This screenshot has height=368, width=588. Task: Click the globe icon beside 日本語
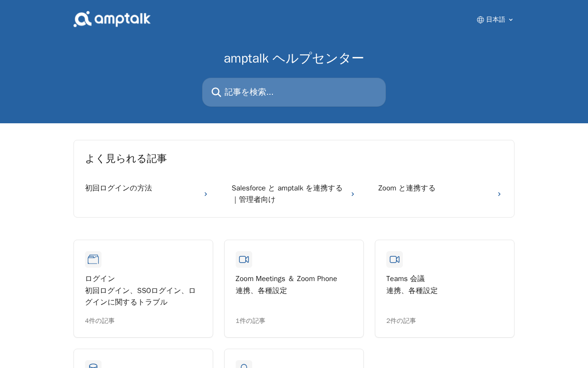click(x=481, y=20)
